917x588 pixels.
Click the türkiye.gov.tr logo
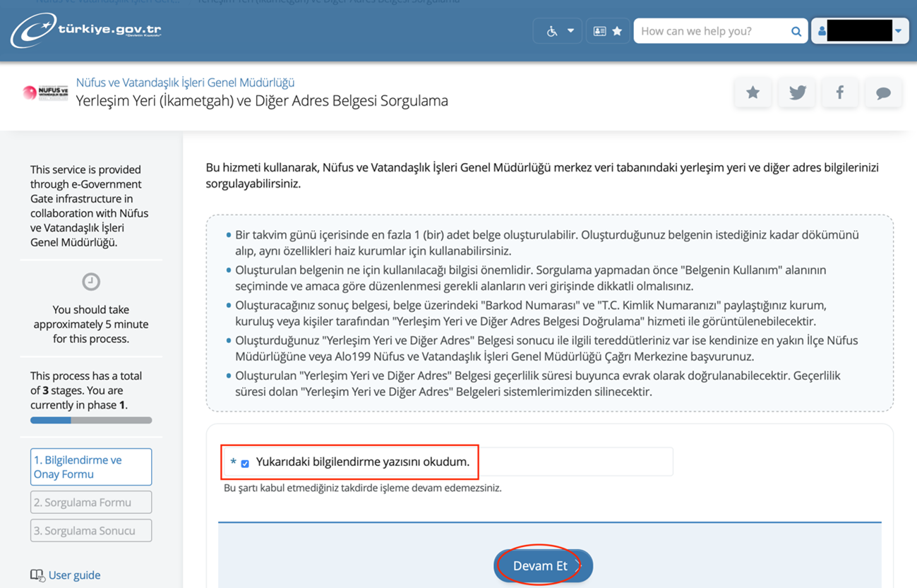[86, 31]
